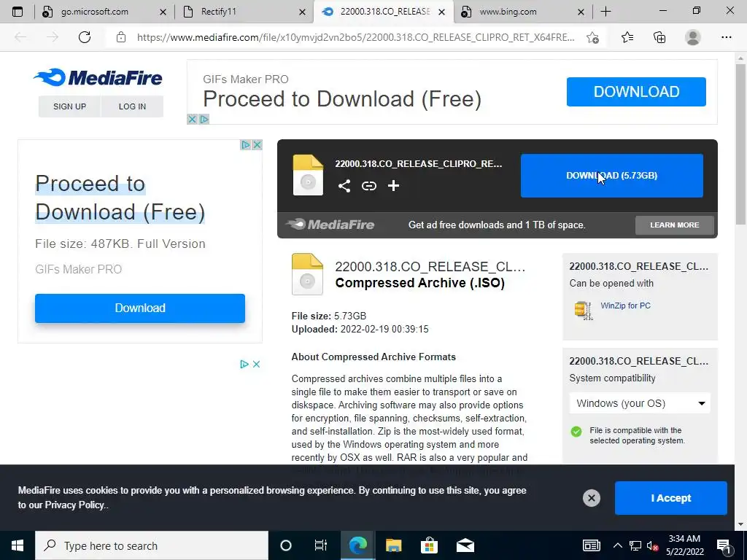Open System compatibility OS dropdown

[x=640, y=403]
